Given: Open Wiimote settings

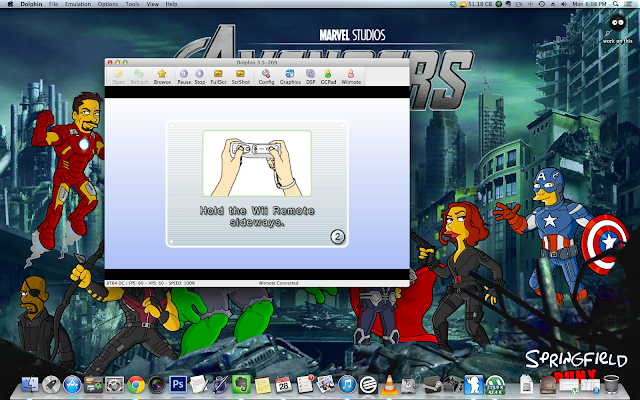Looking at the screenshot, I should (351, 76).
